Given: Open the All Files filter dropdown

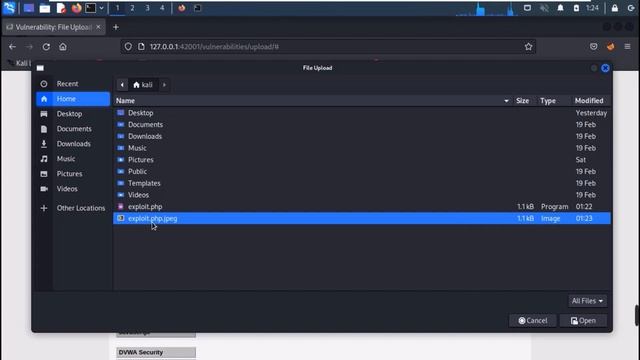Looking at the screenshot, I should 587,301.
